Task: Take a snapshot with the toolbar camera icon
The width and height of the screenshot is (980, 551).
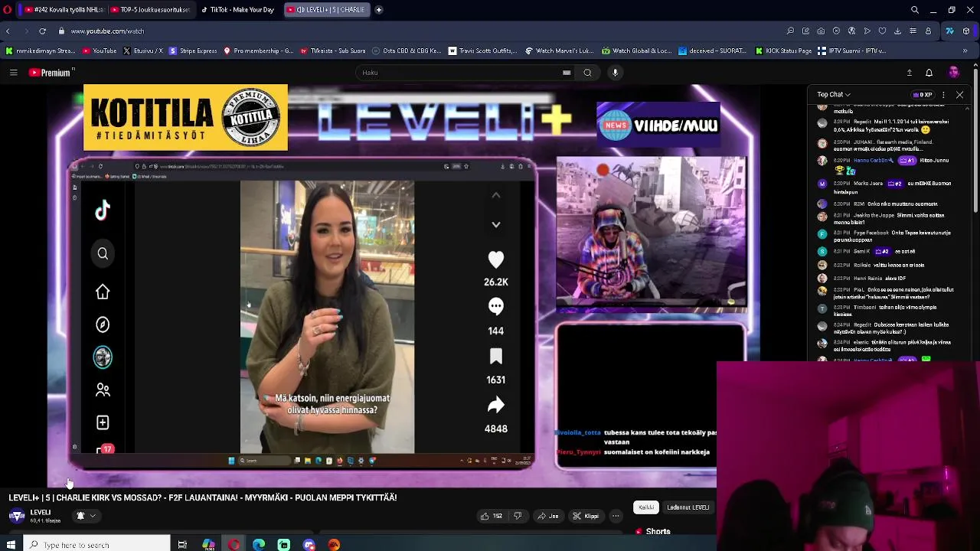Action: (821, 31)
